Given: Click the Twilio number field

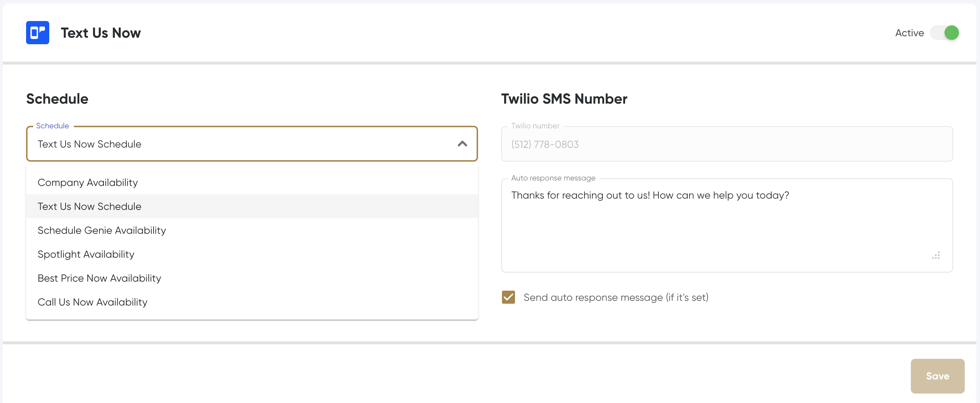Looking at the screenshot, I should (726, 144).
